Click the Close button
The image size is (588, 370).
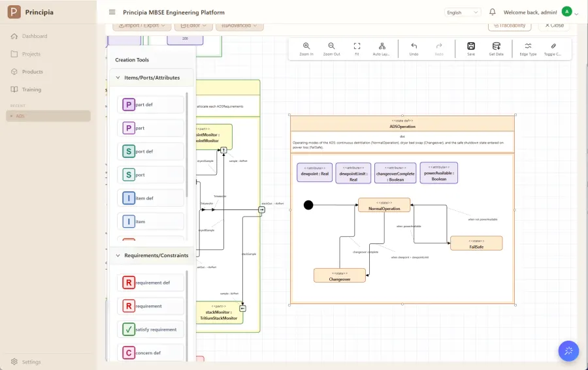(554, 25)
